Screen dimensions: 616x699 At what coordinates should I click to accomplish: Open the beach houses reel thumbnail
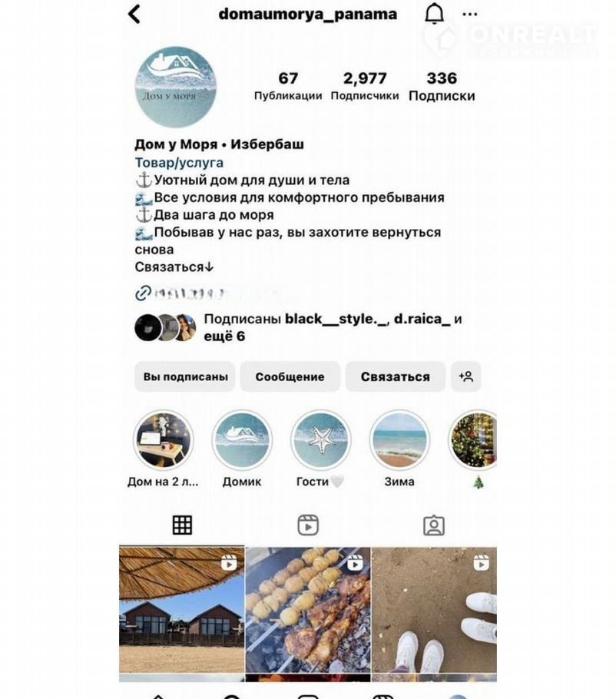[x=182, y=610]
